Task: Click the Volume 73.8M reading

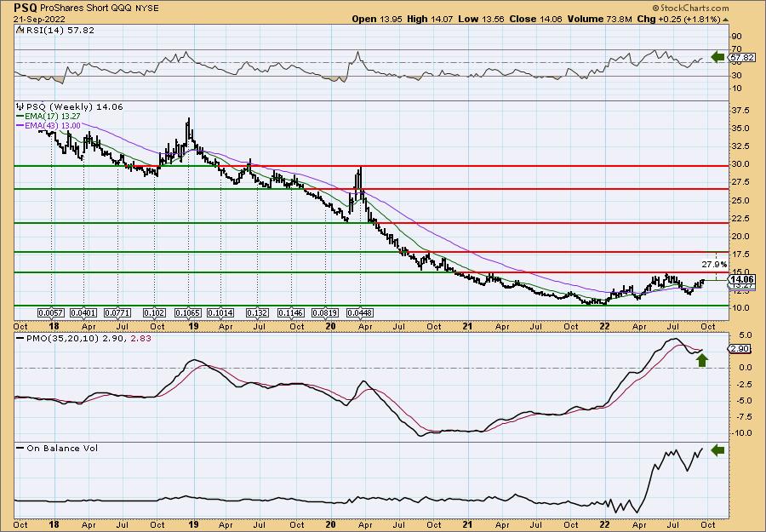Action: 599,19
